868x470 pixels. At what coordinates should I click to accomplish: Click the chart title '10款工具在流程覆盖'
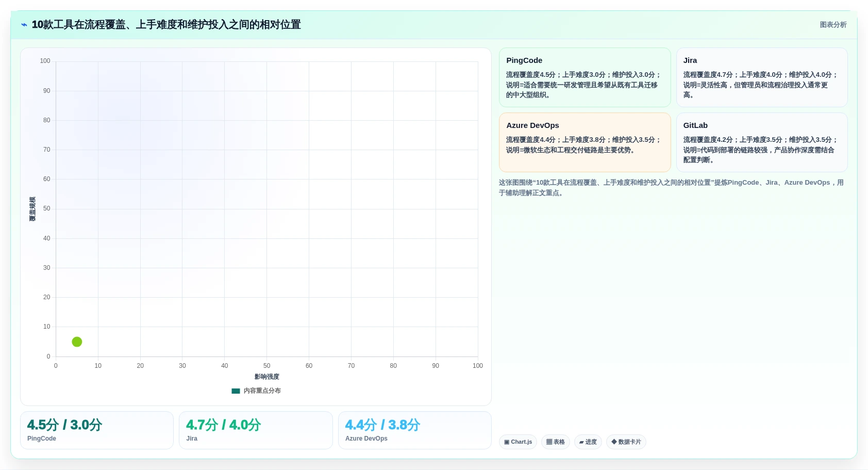(x=166, y=25)
